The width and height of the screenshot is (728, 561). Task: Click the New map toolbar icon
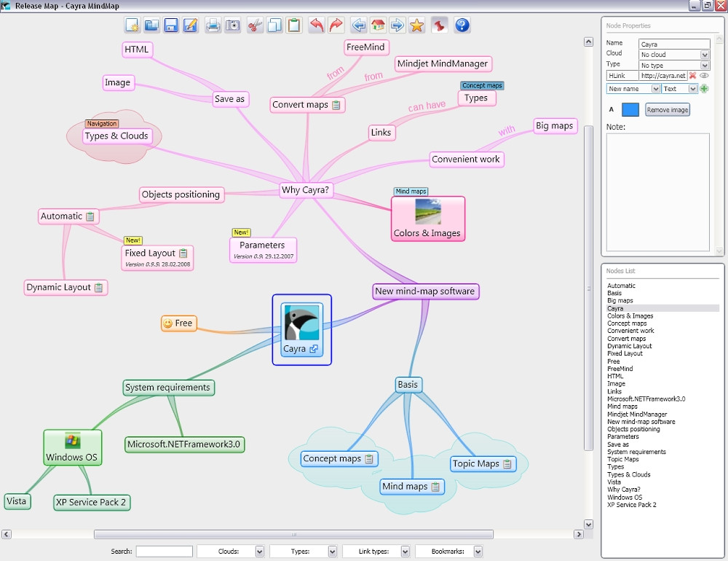pos(132,25)
